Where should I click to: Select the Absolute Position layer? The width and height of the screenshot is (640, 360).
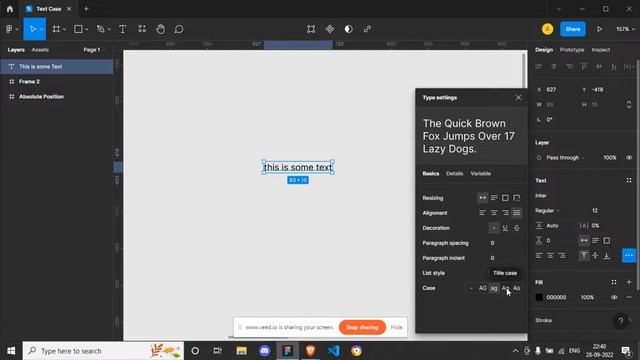(57, 97)
